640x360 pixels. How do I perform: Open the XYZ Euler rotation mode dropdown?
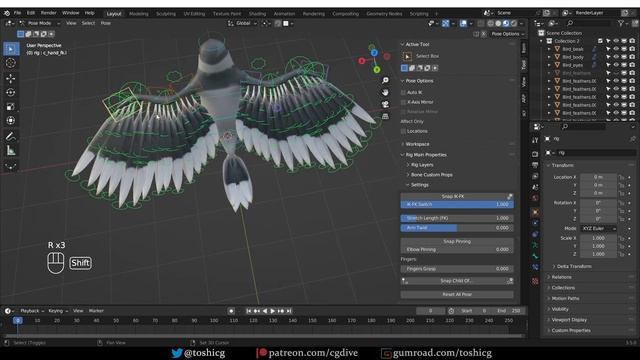point(598,229)
